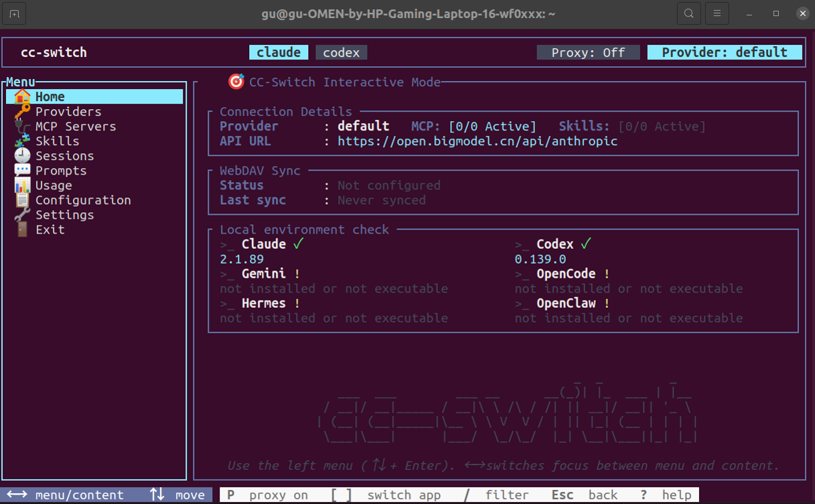Click the Hermes environment entry
Image resolution: width=815 pixels, height=504 pixels.
coord(334,311)
